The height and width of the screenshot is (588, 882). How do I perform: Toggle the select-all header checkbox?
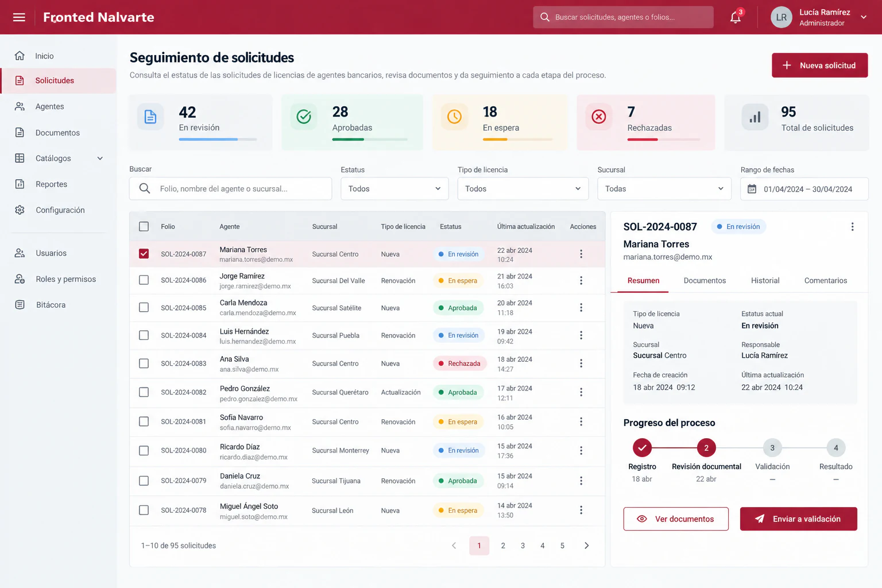[x=144, y=227]
